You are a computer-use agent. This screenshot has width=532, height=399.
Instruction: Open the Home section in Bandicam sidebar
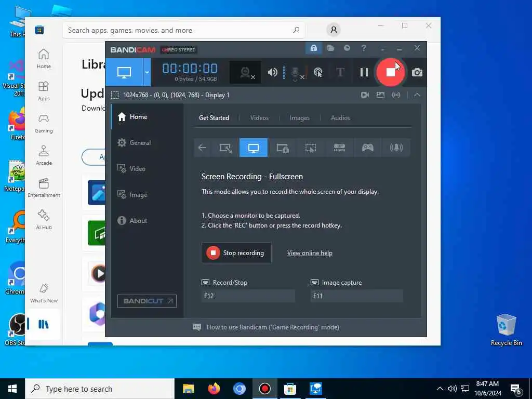(147, 117)
